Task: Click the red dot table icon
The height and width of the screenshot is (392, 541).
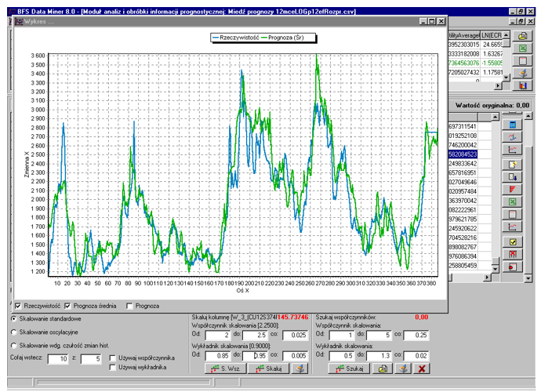Action: (x=512, y=267)
